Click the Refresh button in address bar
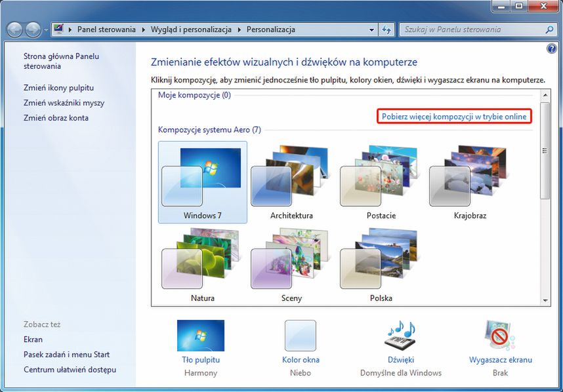 (x=386, y=29)
